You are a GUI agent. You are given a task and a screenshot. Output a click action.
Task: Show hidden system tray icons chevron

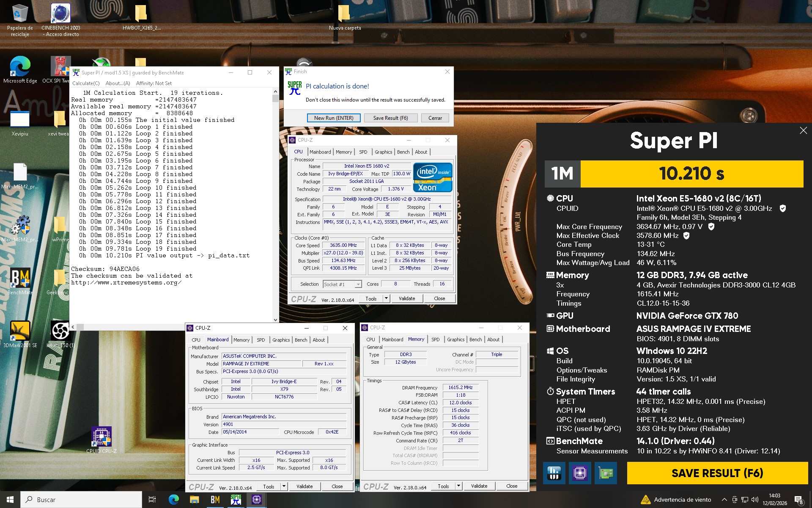point(724,500)
